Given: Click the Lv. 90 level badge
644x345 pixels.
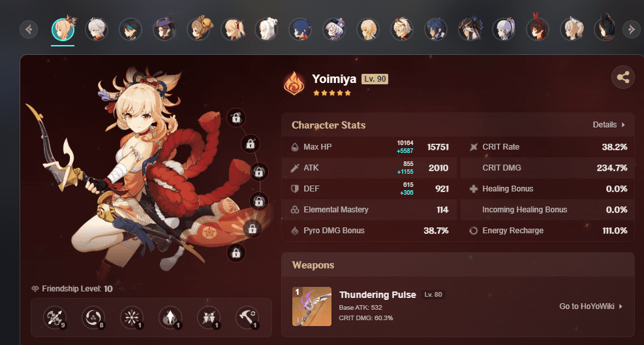Looking at the screenshot, I should click(x=375, y=79).
